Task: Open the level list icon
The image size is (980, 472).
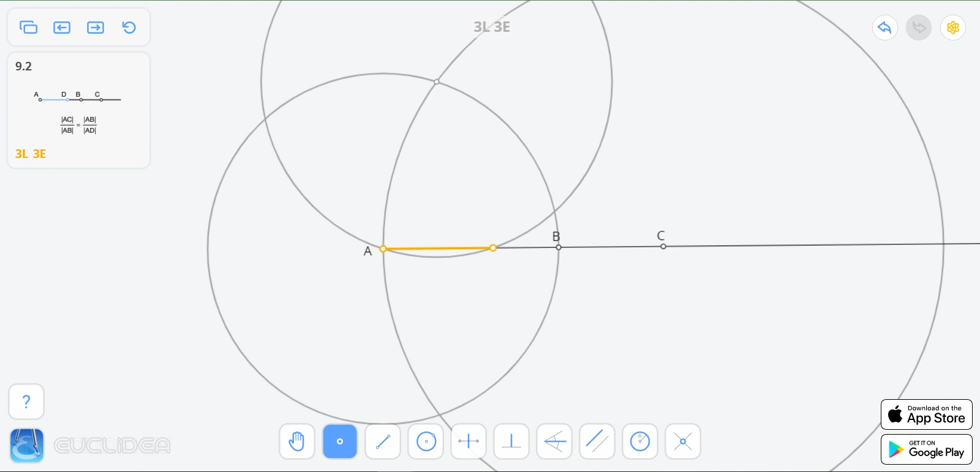Action: pos(28,28)
